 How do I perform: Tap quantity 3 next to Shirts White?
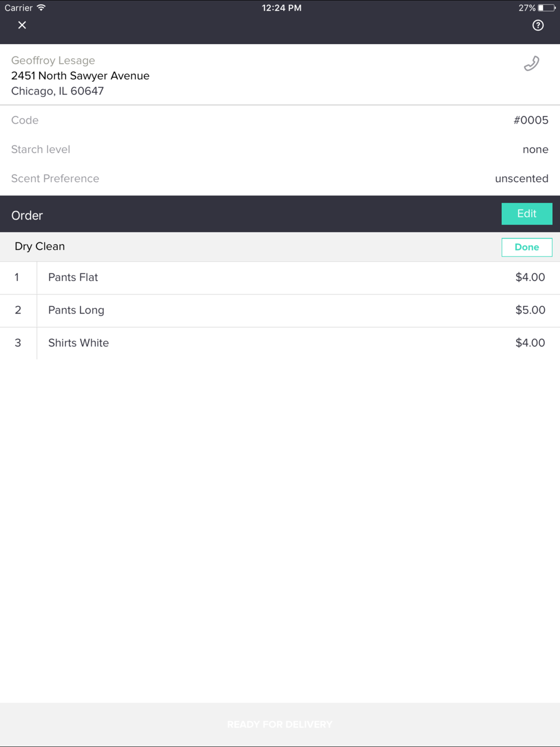(x=18, y=343)
